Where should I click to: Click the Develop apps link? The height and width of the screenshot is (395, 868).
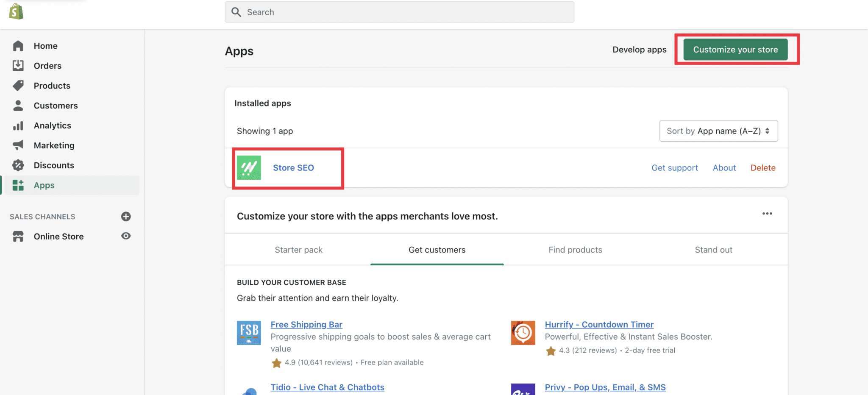click(640, 50)
